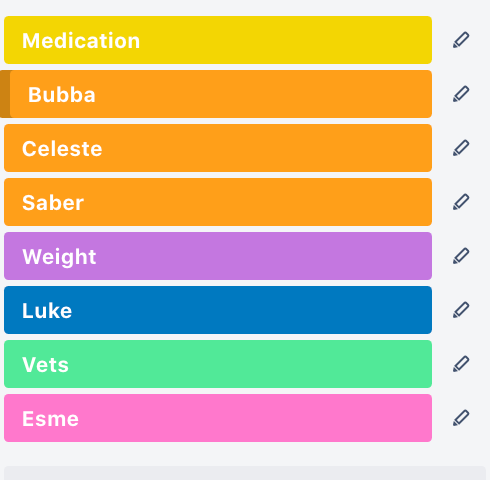Open pencil edit icon for Vets
Image resolution: width=490 pixels, height=480 pixels.
point(461,364)
